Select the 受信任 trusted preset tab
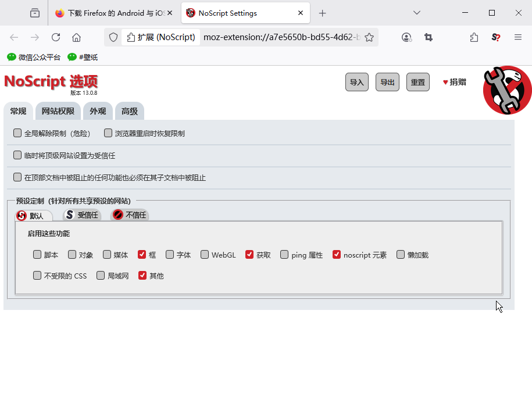This screenshot has width=532, height=396. [82, 215]
